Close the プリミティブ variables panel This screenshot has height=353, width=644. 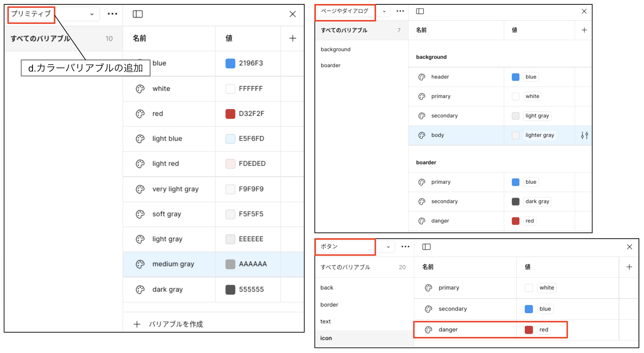point(293,14)
